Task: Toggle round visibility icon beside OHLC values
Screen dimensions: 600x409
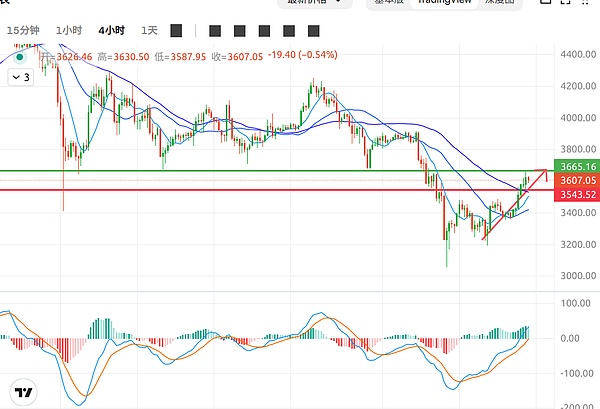Action: (19, 56)
